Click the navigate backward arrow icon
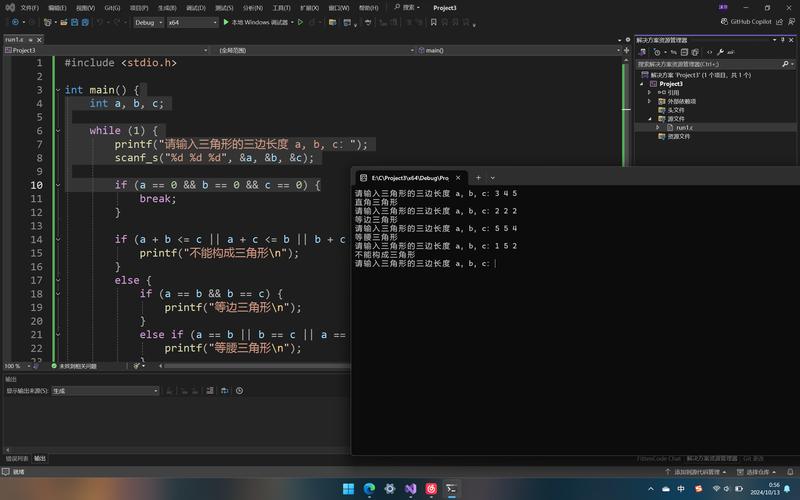Viewport: 800px width, 500px height. 15,22
